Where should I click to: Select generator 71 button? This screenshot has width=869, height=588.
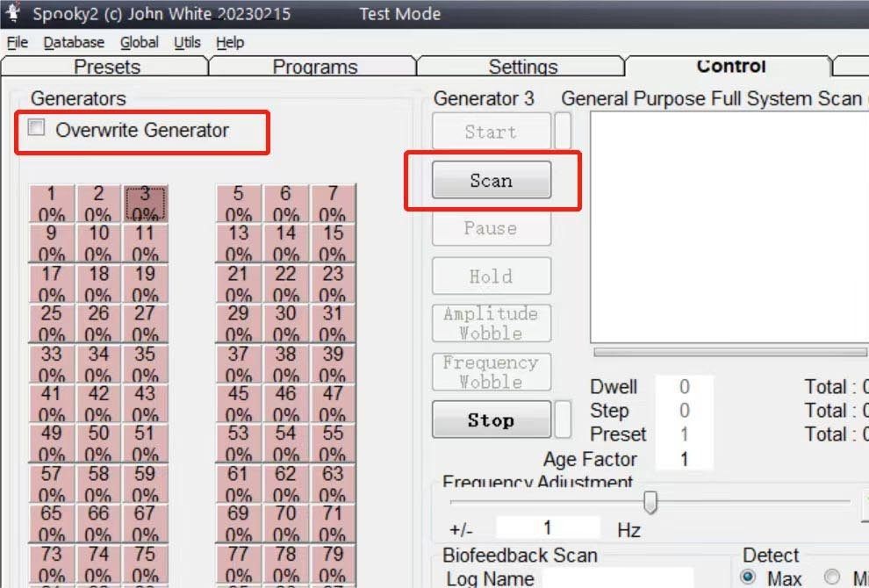(333, 523)
